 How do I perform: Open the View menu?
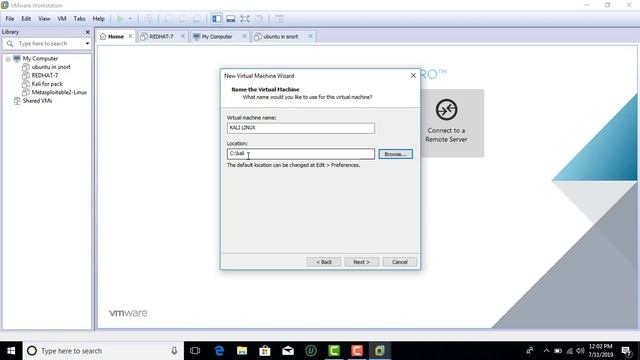[x=44, y=19]
